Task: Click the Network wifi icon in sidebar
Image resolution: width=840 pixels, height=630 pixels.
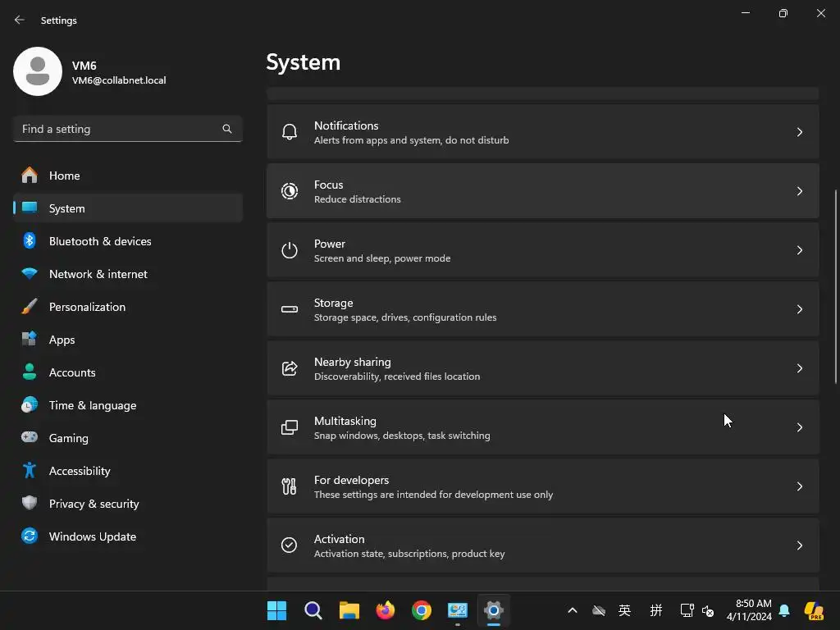Action: coord(30,274)
